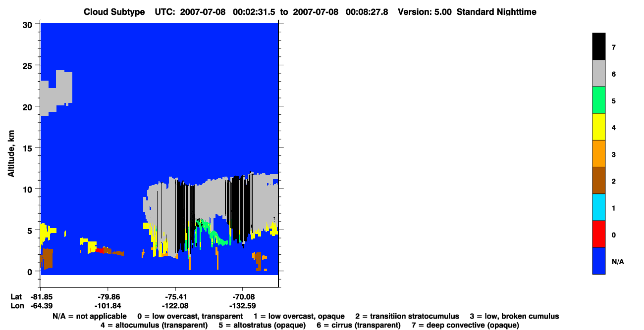The height and width of the screenshot is (330, 644).
Task: Click the orange legend swatch labeled 3
Action: coord(598,153)
